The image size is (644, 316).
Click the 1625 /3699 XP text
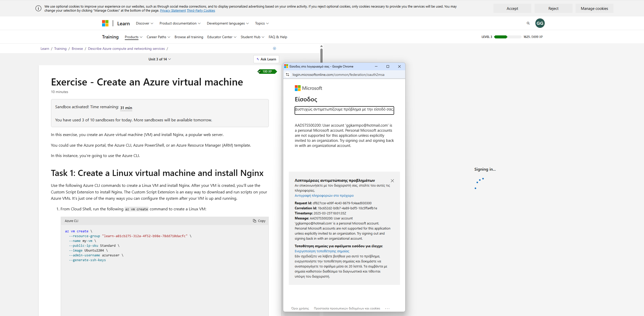[x=533, y=37]
